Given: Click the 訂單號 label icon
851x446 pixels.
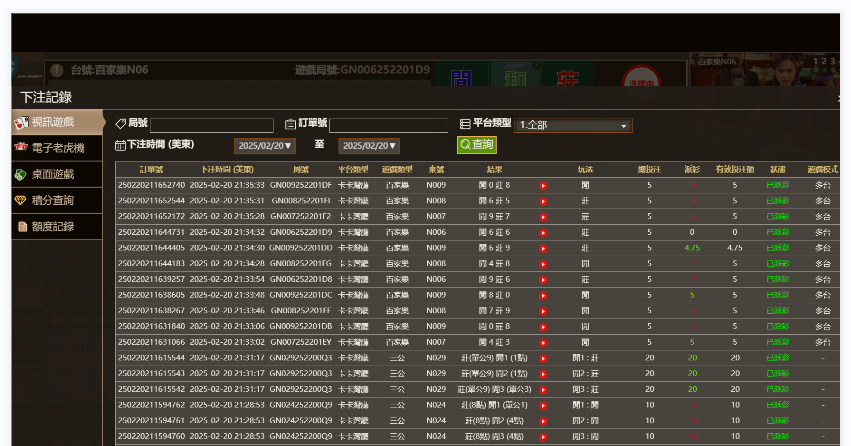Looking at the screenshot, I should point(291,124).
